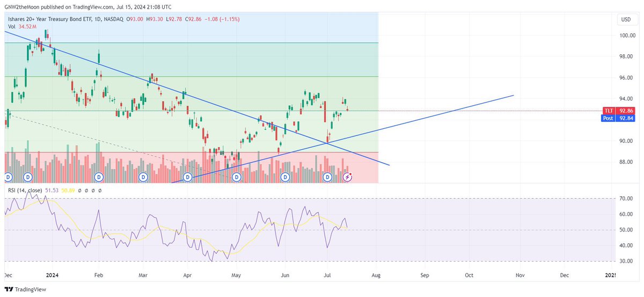Click the dividend marker above the Feb label

[x=99, y=177]
